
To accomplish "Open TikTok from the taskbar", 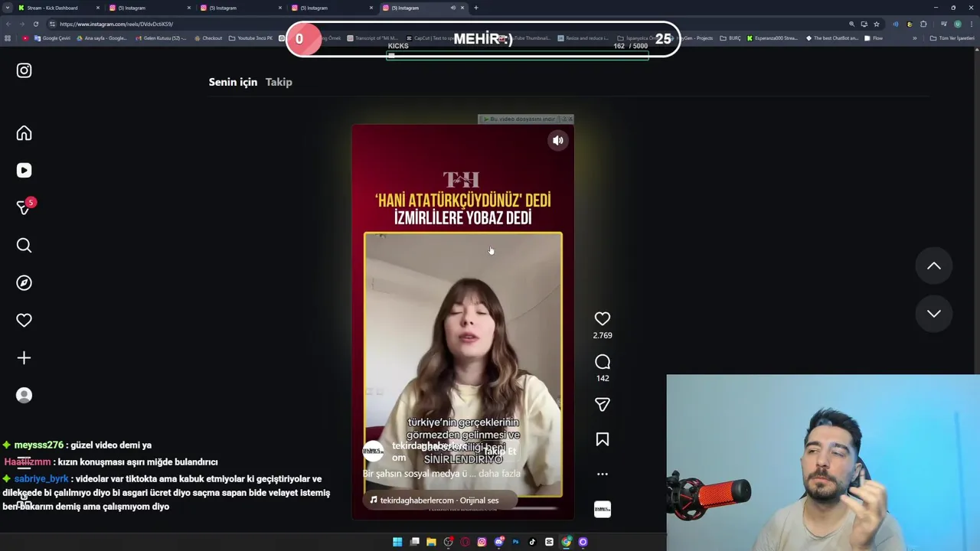I will click(x=532, y=542).
